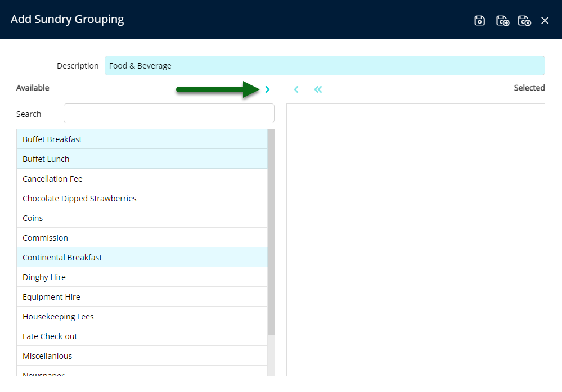Click the single left chevron remove arrow
The height and width of the screenshot is (392, 562).
click(296, 89)
